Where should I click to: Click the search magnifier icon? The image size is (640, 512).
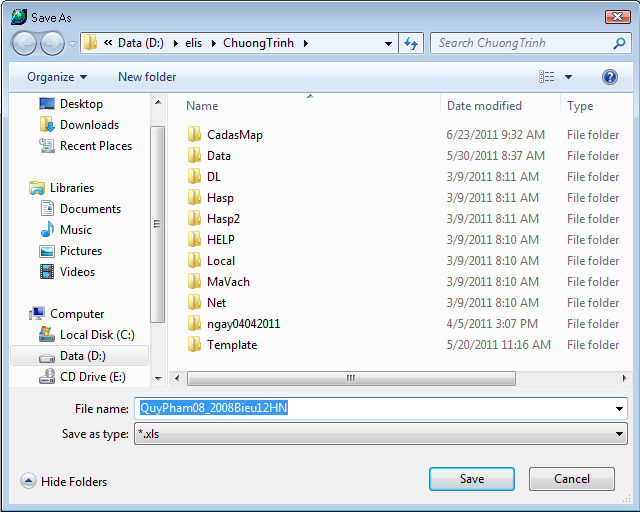coord(619,43)
